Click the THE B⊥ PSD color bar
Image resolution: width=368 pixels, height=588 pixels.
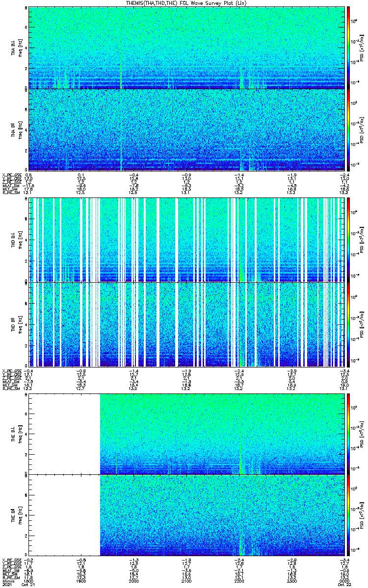(x=348, y=434)
